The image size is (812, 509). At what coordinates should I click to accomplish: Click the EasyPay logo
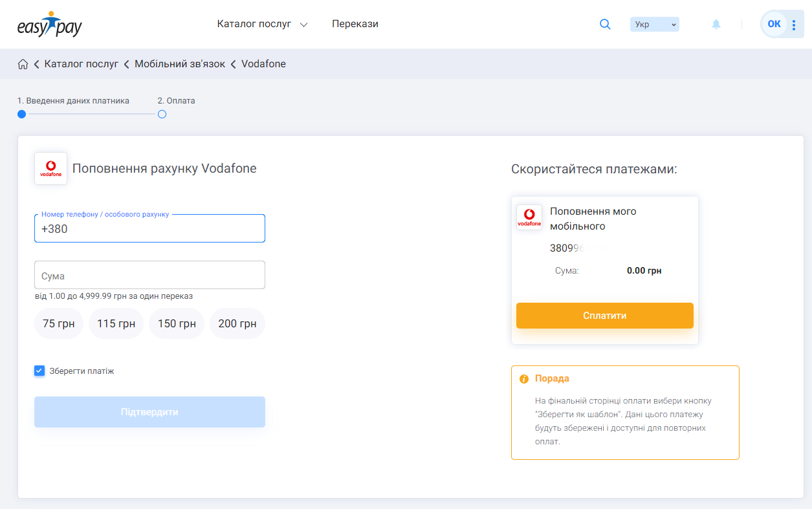49,24
